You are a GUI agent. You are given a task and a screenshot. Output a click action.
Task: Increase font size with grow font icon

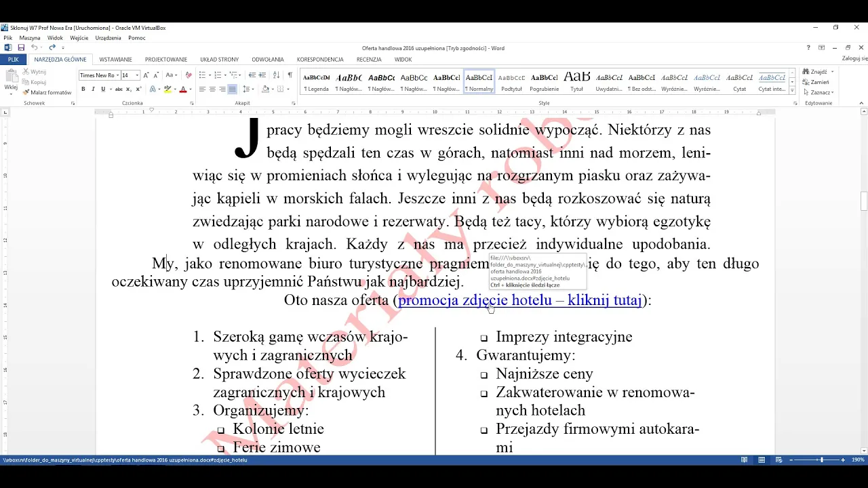146,75
